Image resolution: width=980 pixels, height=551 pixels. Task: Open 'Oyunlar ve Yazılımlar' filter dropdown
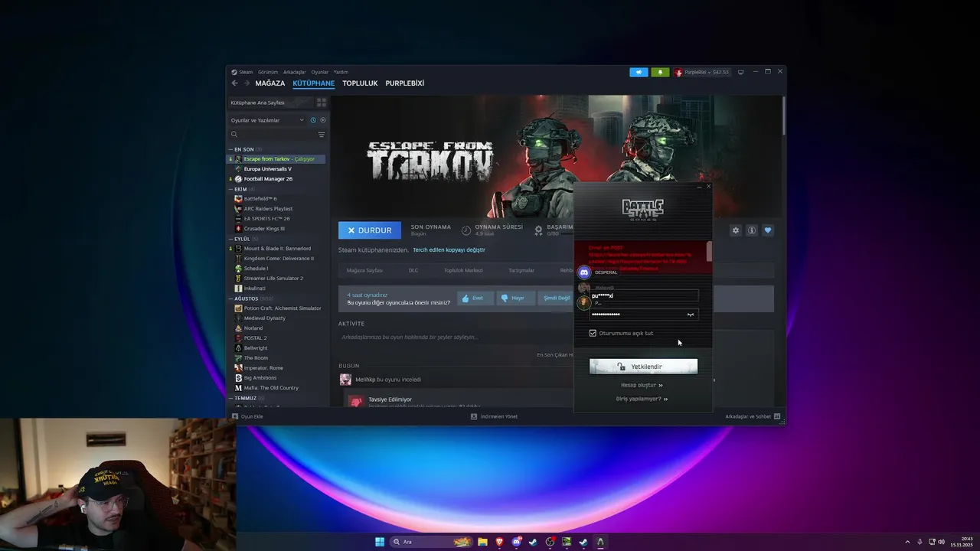(x=267, y=120)
